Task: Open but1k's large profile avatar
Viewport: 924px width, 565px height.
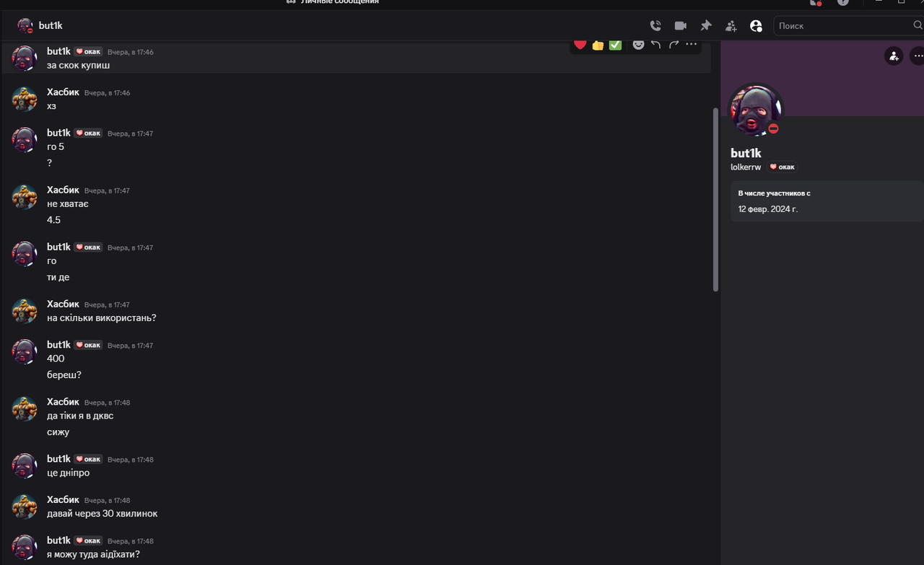Action: coord(754,110)
